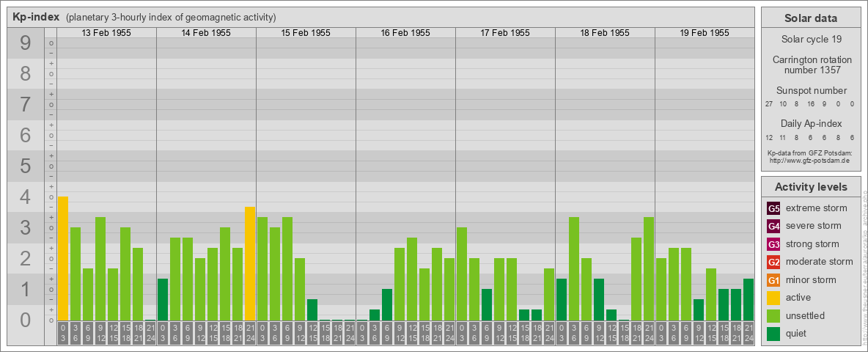
Task: Click the G3 strong storm legend swatch
Action: tap(773, 244)
